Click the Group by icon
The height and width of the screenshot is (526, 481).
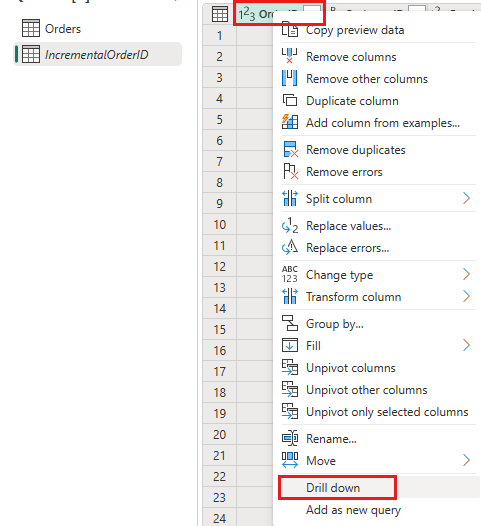pyautogui.click(x=289, y=323)
